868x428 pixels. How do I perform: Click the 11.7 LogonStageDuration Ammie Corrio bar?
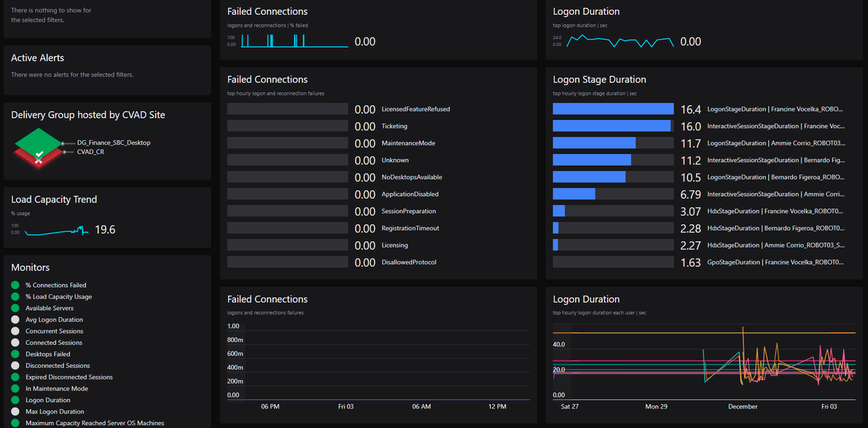[613, 143]
